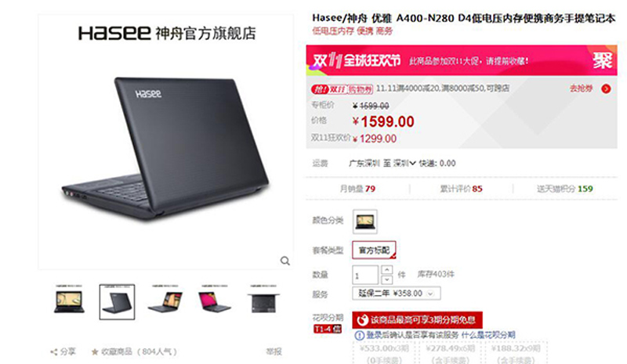This screenshot has height=364, width=627.
Task: Click the 聚 logo on promotion banner
Action: point(603,60)
